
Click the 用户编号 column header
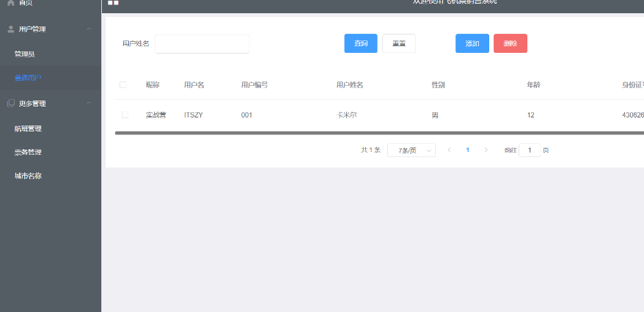click(x=255, y=85)
